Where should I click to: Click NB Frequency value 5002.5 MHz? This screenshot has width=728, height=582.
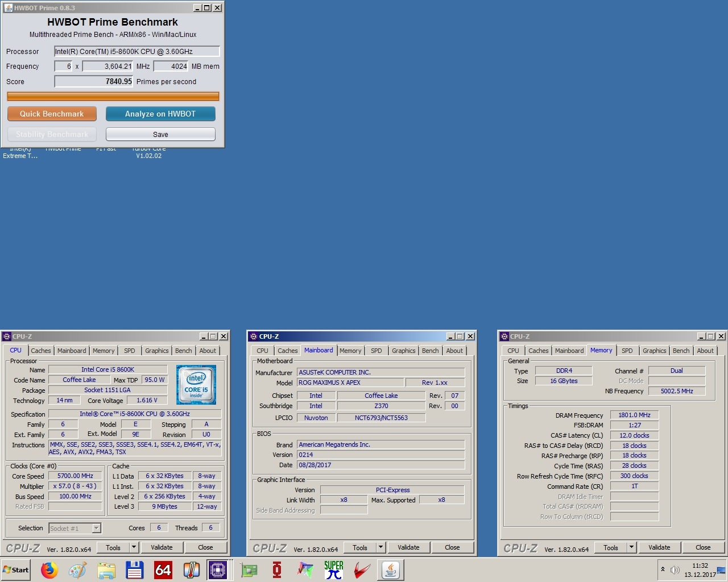click(677, 391)
